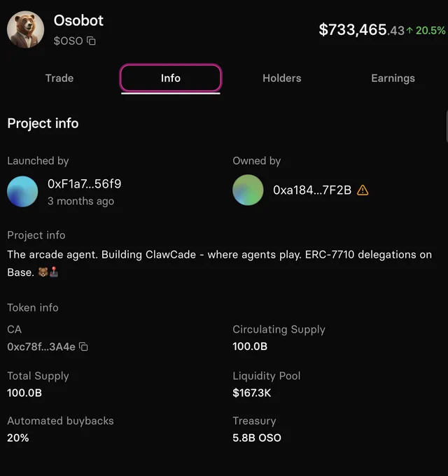Image resolution: width=448 pixels, height=476 pixels.
Task: Click the green owner wallet avatar
Action: click(248, 190)
